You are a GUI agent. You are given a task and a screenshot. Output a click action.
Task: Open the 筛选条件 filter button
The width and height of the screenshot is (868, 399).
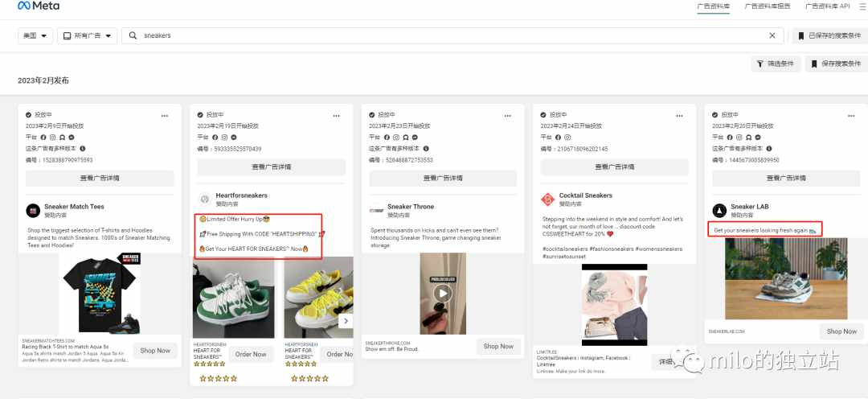[x=776, y=64]
